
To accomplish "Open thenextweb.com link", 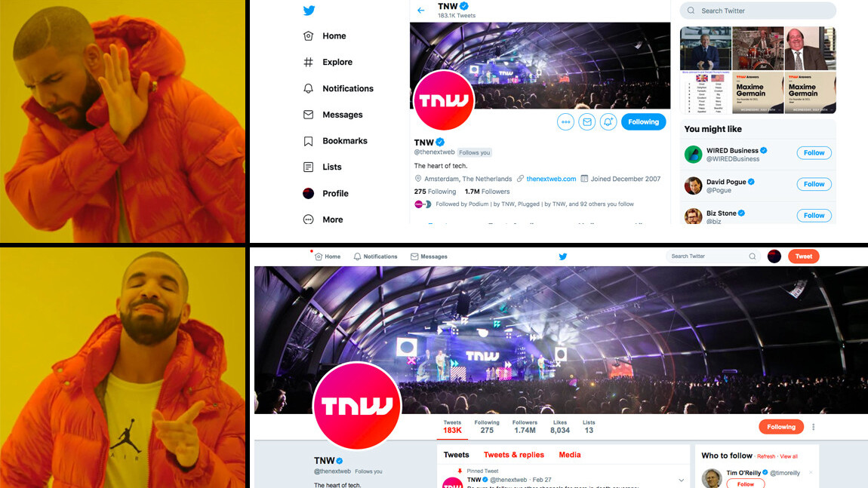I will pyautogui.click(x=551, y=179).
